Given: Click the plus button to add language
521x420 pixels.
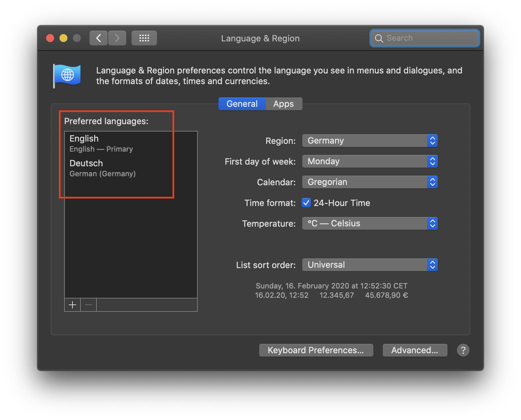Looking at the screenshot, I should (72, 305).
